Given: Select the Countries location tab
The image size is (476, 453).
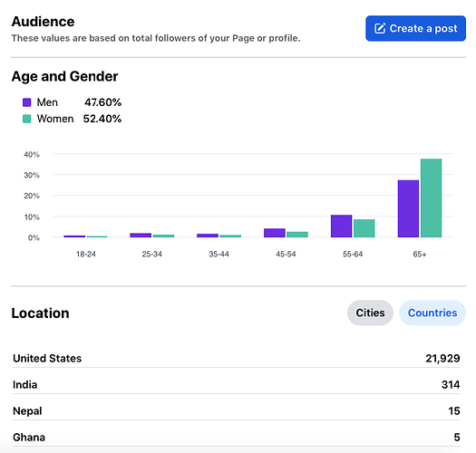Looking at the screenshot, I should click(x=432, y=313).
